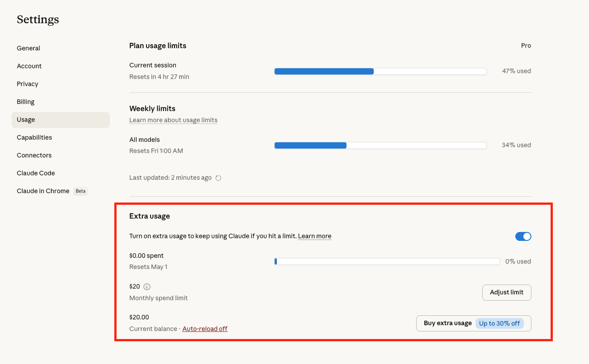Image resolution: width=589 pixels, height=364 pixels.
Task: Open the Capabilities section
Action: (x=34, y=137)
